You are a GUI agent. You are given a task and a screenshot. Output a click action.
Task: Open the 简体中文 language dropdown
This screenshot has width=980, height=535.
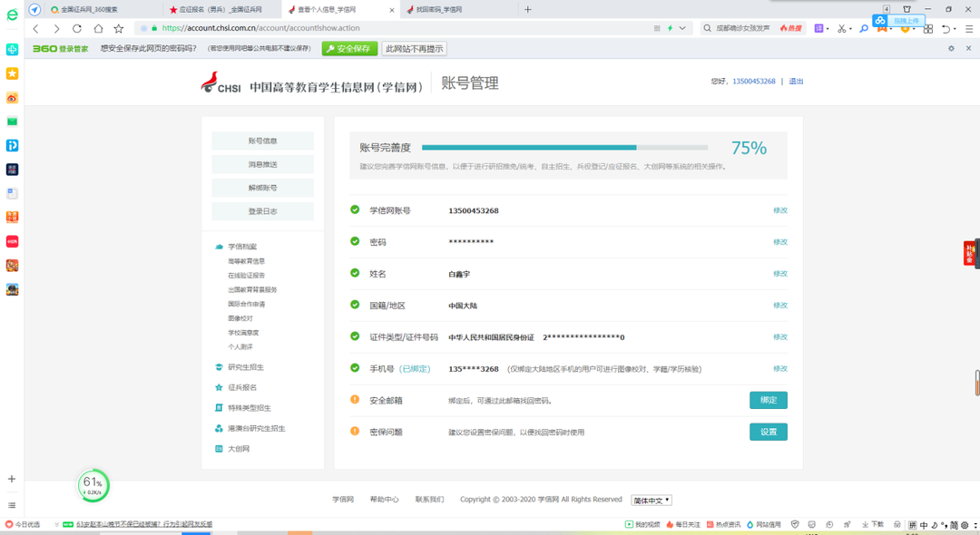pyautogui.click(x=652, y=501)
